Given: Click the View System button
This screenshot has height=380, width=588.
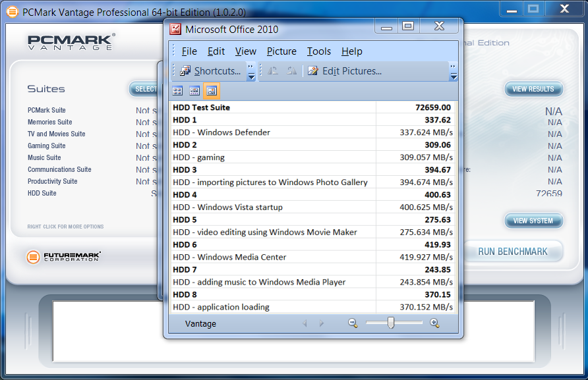Looking at the screenshot, I should click(533, 221).
